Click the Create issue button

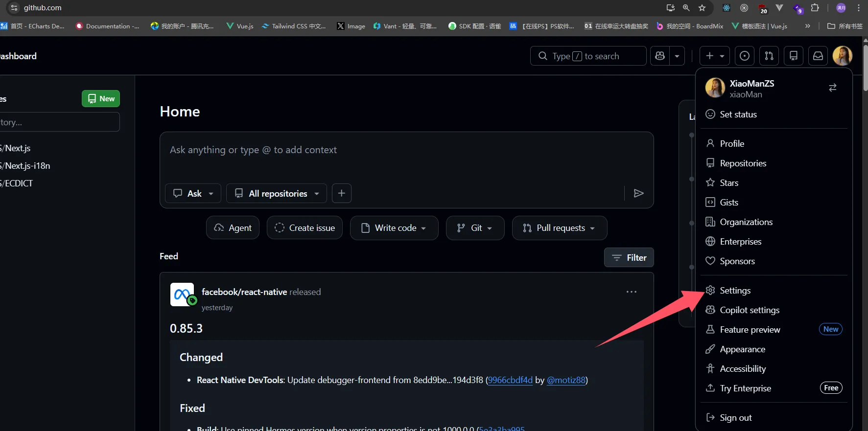click(305, 228)
